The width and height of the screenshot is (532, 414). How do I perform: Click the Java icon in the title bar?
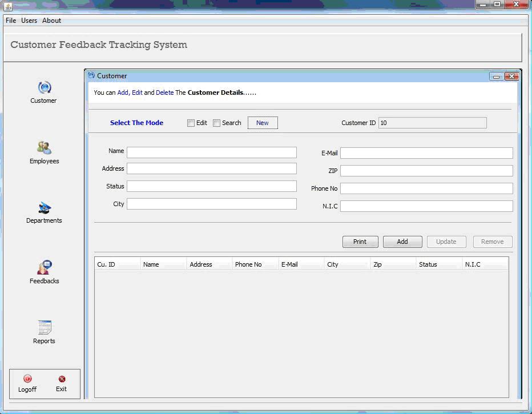pos(8,6)
